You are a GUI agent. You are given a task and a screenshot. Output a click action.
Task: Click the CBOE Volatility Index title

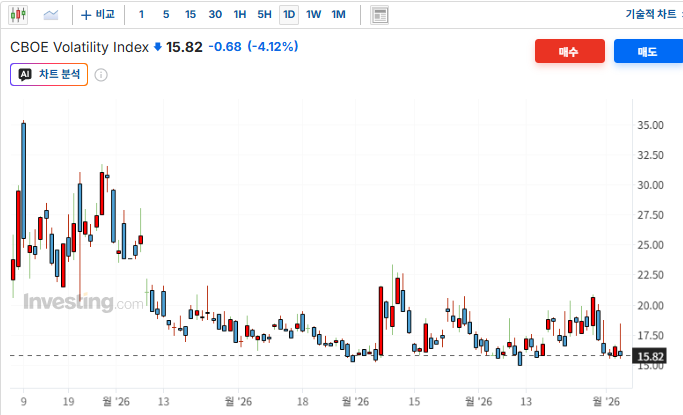click(79, 47)
